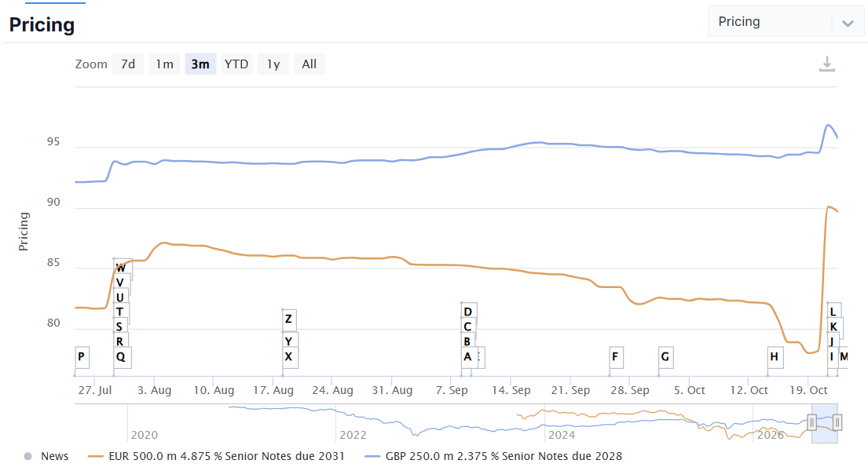Click the left navigator range handle
Screen dimensions: 868x471
click(x=811, y=423)
